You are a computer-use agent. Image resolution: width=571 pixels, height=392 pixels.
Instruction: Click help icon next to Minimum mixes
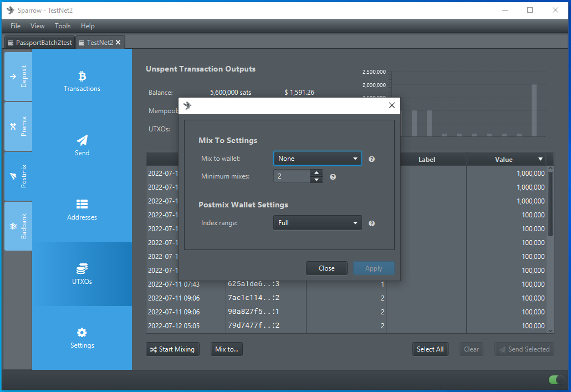pyautogui.click(x=333, y=177)
